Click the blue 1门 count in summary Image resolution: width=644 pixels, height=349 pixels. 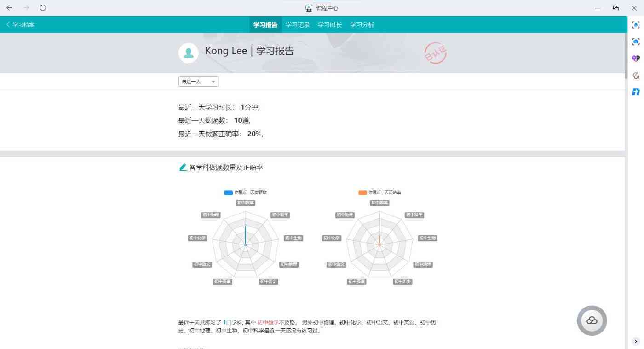(x=227, y=323)
